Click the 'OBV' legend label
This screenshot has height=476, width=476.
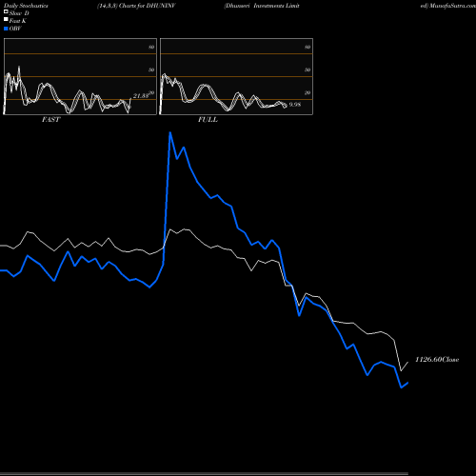tap(15, 29)
